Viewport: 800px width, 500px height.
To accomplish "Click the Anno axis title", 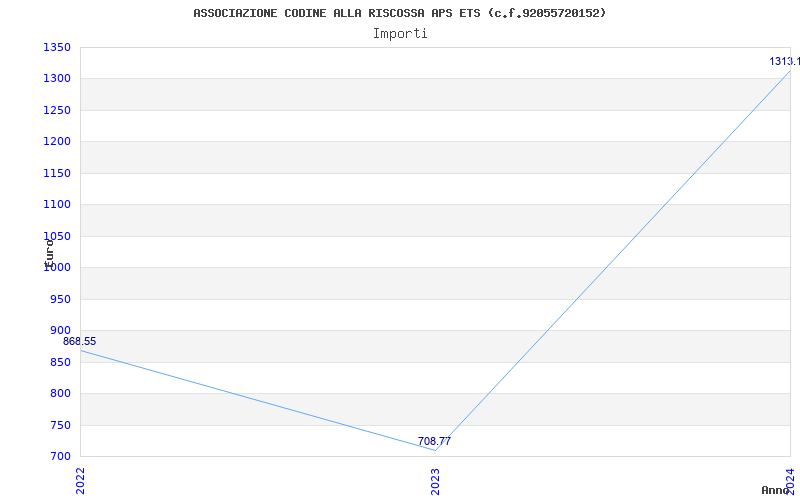I will (775, 490).
